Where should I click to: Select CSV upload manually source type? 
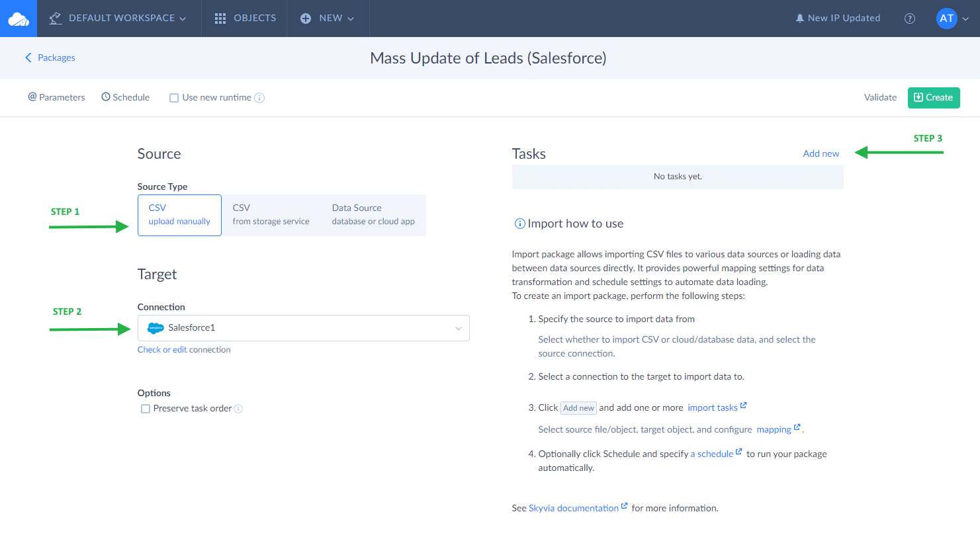pyautogui.click(x=179, y=215)
